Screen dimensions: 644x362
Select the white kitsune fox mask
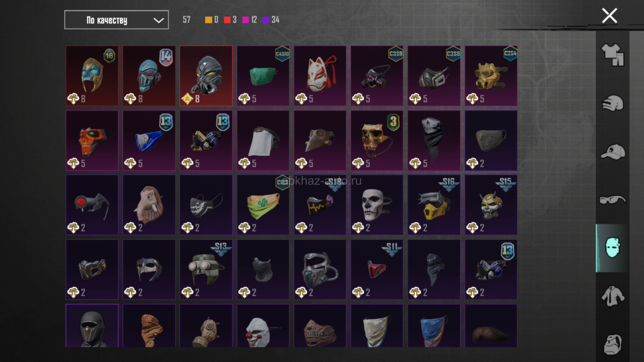(320, 76)
